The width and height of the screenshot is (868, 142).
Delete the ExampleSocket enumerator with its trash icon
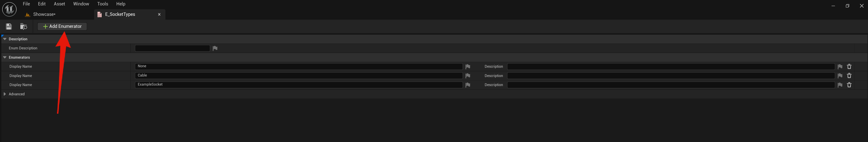tap(849, 85)
